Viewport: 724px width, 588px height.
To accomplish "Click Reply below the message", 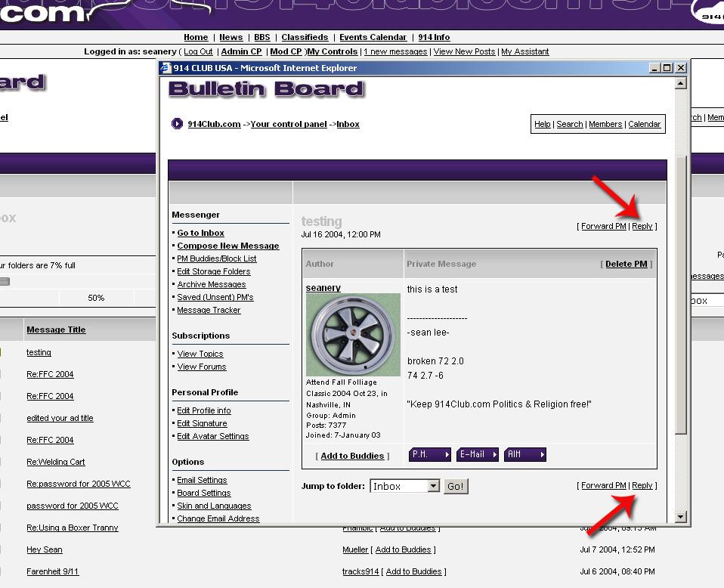I will click(642, 485).
